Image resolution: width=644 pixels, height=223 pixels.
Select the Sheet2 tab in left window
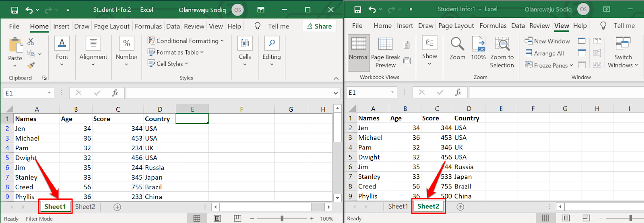tap(85, 207)
